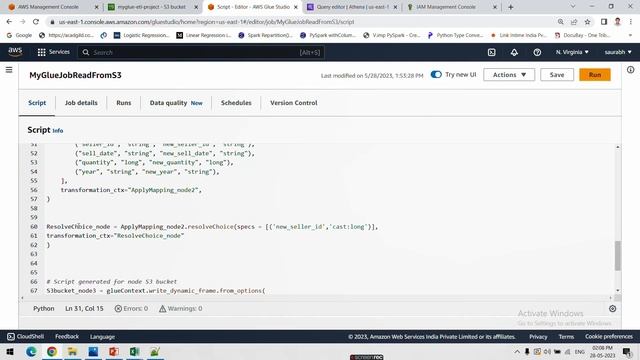The width and height of the screenshot is (640, 360).
Task: Open File Explorer from taskbar
Action: click(x=72, y=351)
